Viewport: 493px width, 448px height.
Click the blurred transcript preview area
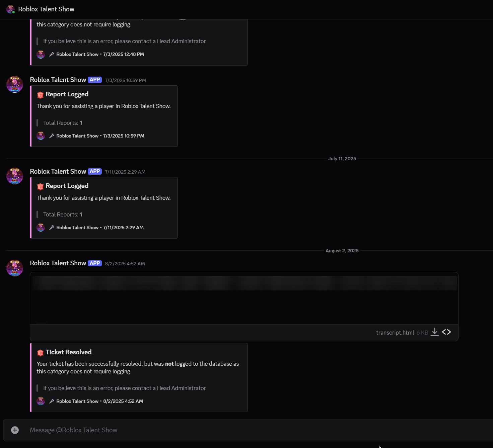244,298
